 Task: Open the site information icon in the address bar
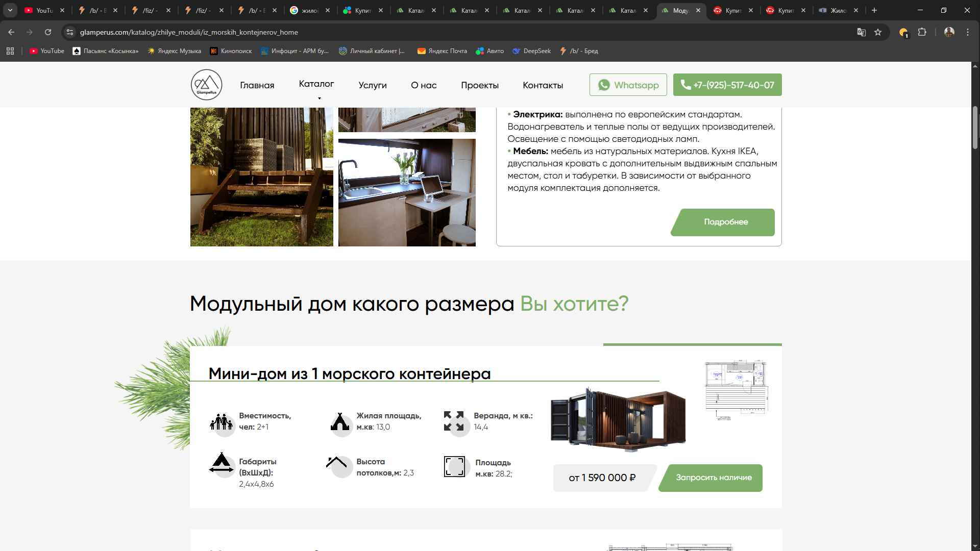(x=70, y=32)
